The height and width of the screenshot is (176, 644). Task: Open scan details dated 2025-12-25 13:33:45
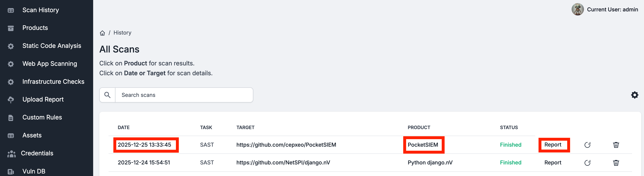145,145
